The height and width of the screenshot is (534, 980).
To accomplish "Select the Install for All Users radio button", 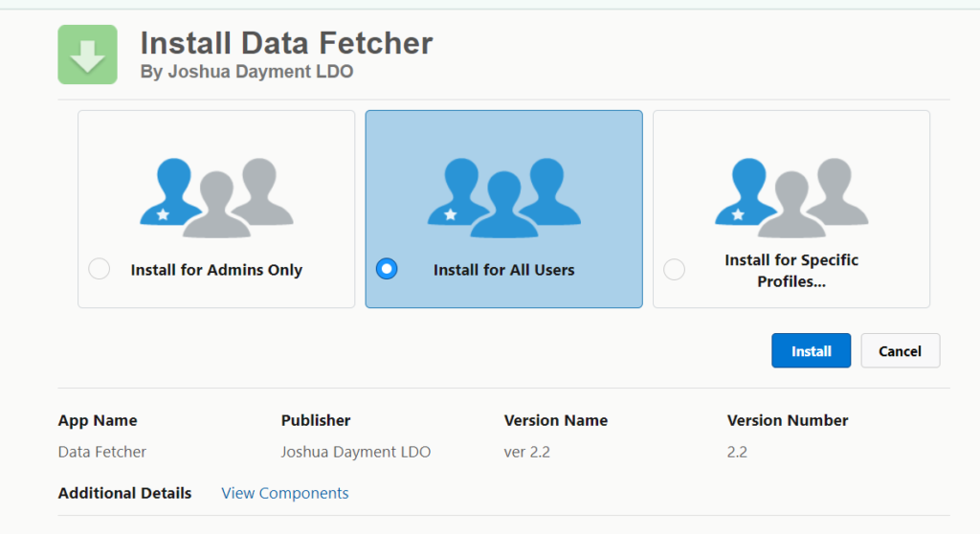I will pyautogui.click(x=387, y=269).
